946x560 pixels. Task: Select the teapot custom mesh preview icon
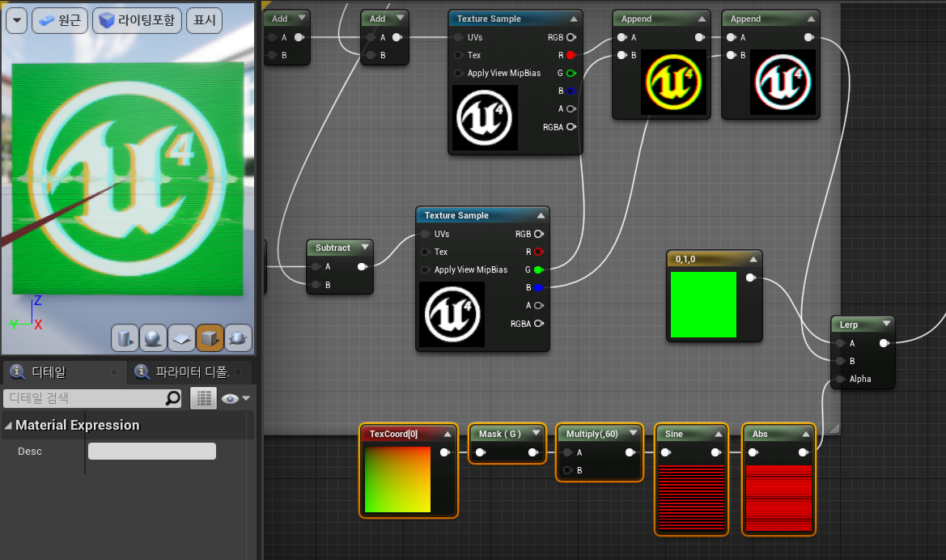pyautogui.click(x=238, y=338)
